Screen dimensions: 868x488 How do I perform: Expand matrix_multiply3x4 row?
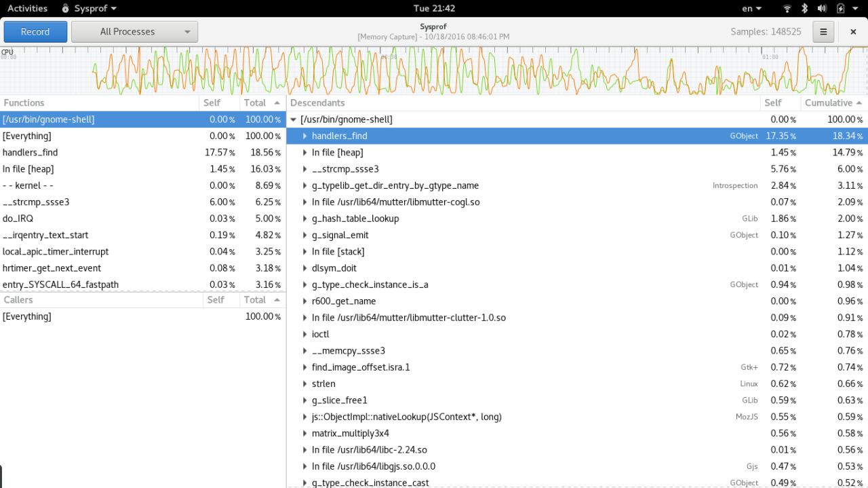click(x=304, y=433)
